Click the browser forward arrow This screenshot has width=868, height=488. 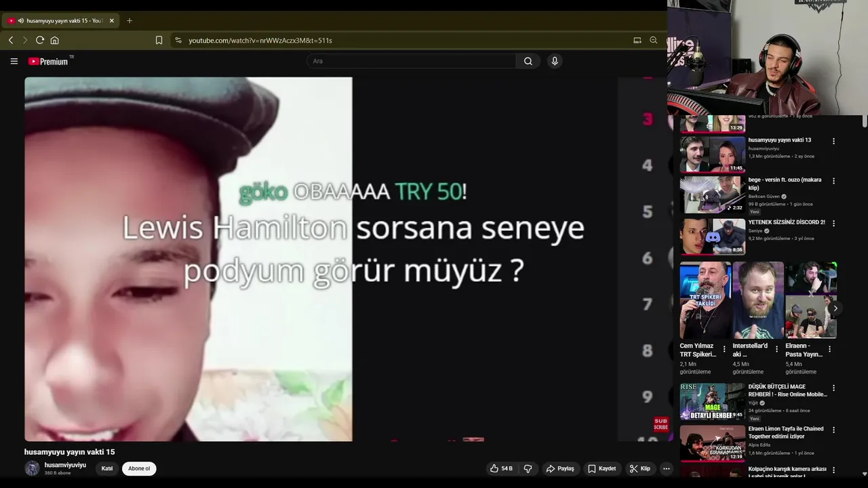pyautogui.click(x=25, y=40)
